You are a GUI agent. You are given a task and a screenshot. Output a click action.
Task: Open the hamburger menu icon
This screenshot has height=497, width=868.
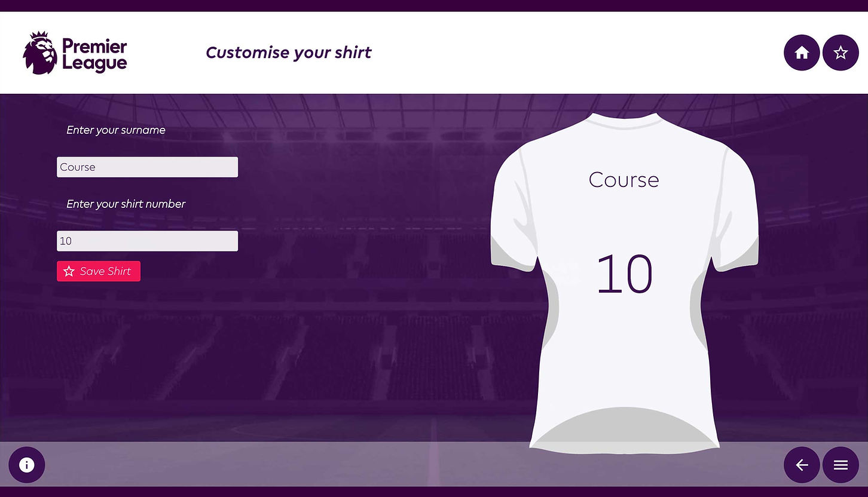[x=841, y=465]
